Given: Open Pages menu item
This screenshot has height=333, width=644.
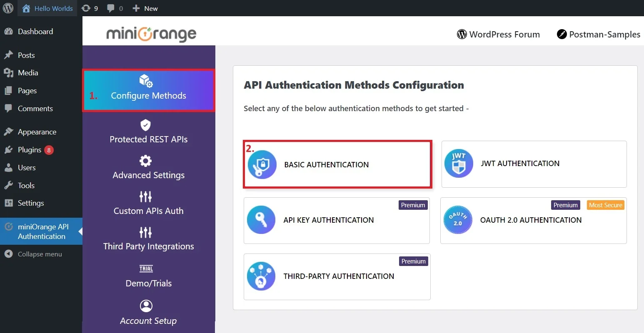Looking at the screenshot, I should click(x=41, y=91).
